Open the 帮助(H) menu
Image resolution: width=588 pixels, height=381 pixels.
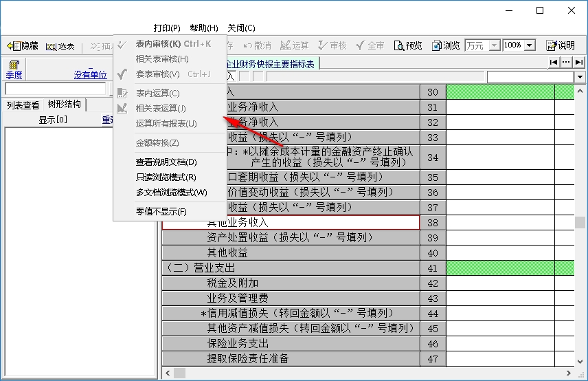(204, 28)
